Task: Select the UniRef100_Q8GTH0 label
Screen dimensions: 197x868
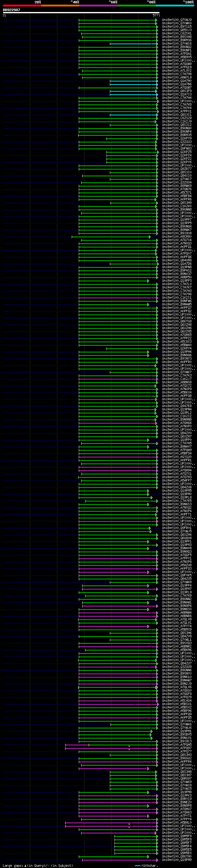Action: pyautogui.click(x=177, y=856)
